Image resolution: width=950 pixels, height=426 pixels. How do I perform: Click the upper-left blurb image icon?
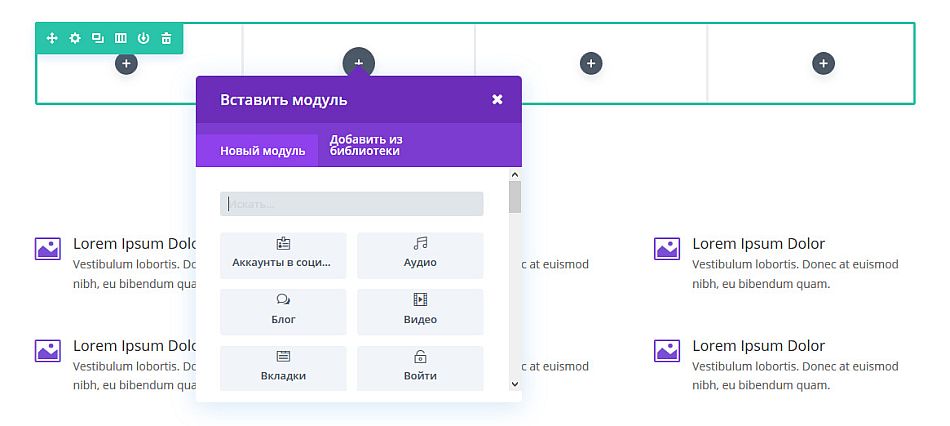click(x=48, y=248)
